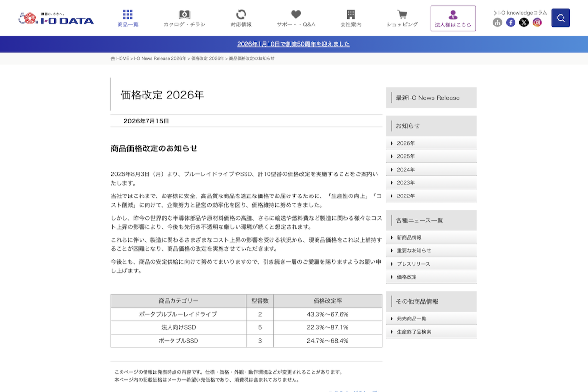Image resolution: width=588 pixels, height=392 pixels.
Task: Click the arrow beside 新商品情報
Action: (x=392, y=237)
